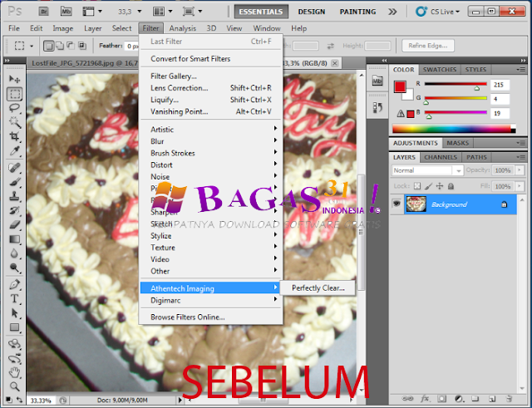Image resolution: width=532 pixels, height=408 pixels.
Task: Launch Bridge from the application bar
Action: pyautogui.click(x=44, y=12)
